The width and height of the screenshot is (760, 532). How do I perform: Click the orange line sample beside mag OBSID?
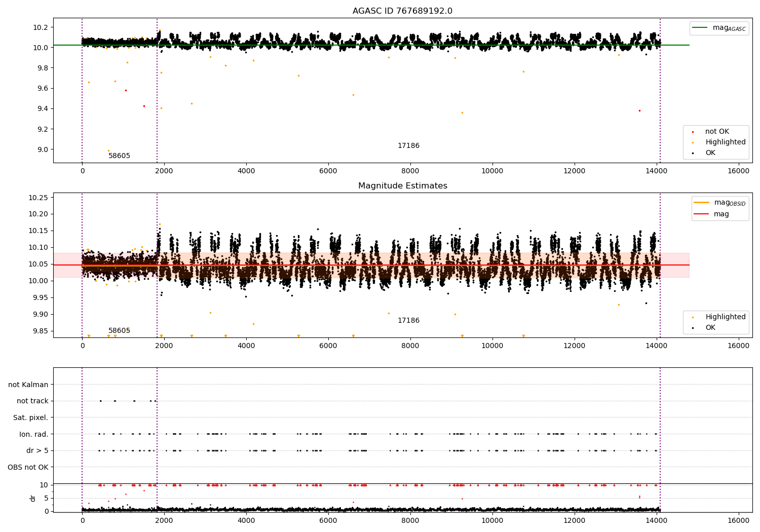coord(702,203)
